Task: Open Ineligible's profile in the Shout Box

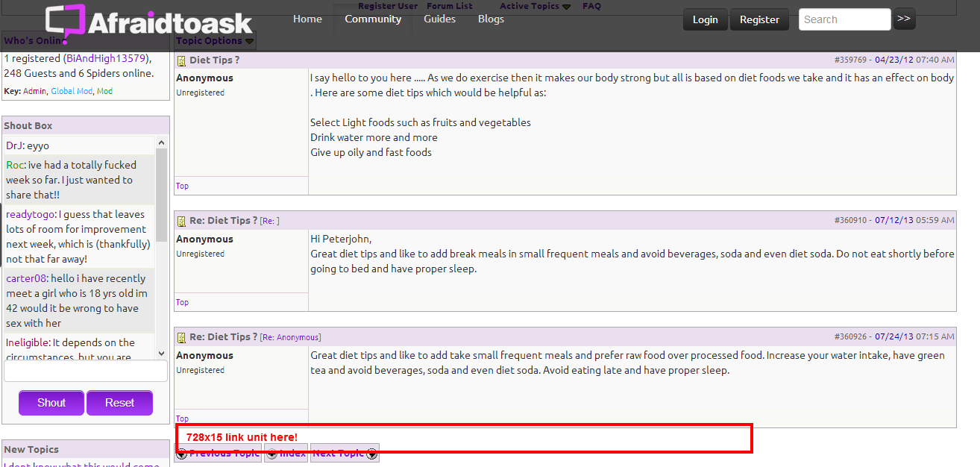Action: pyautogui.click(x=28, y=342)
